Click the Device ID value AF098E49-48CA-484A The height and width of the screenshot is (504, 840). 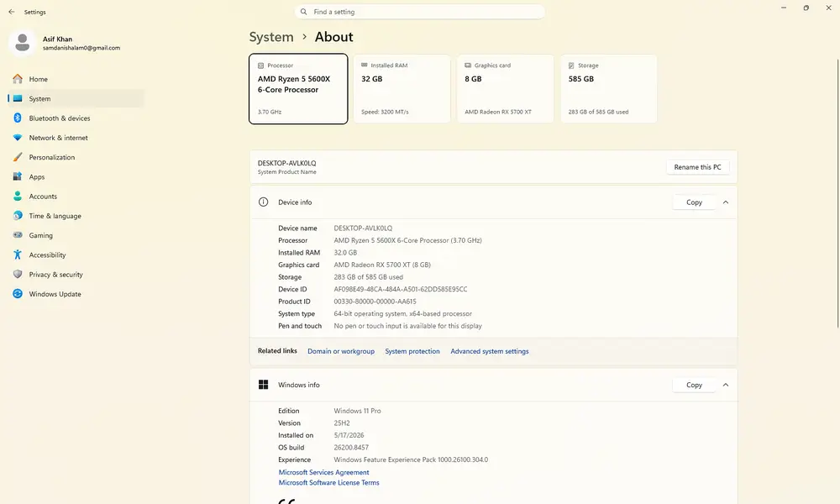[x=400, y=289]
